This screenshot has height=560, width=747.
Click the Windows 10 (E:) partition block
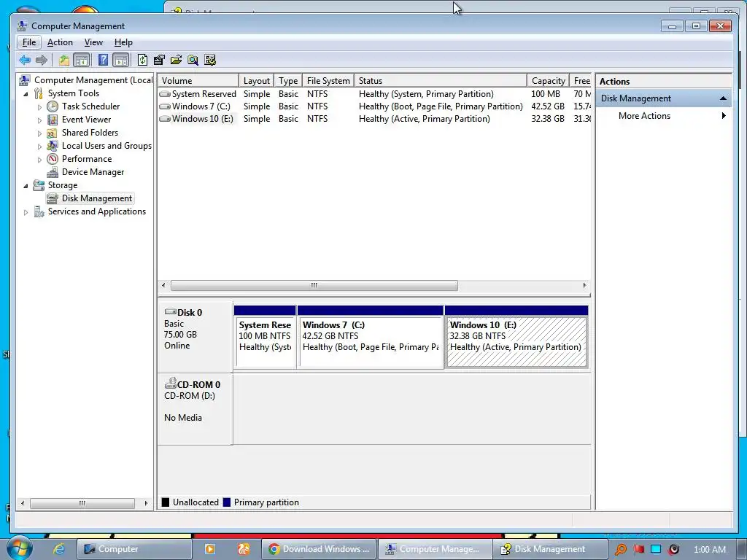coord(516,337)
